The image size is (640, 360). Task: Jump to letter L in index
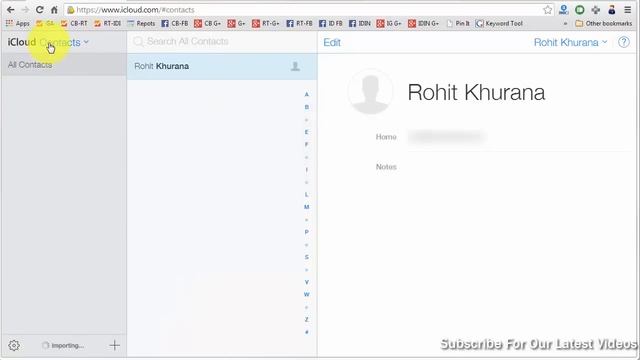pyautogui.click(x=307, y=194)
